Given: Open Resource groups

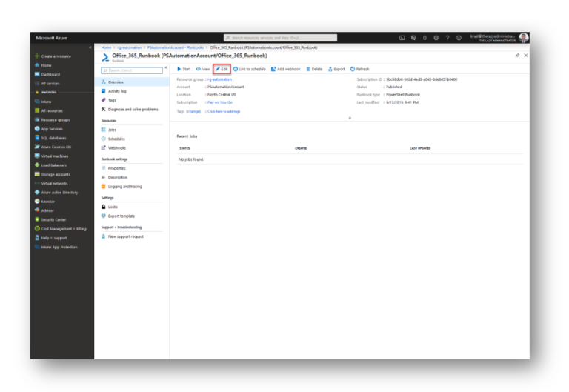Looking at the screenshot, I should click(x=53, y=120).
